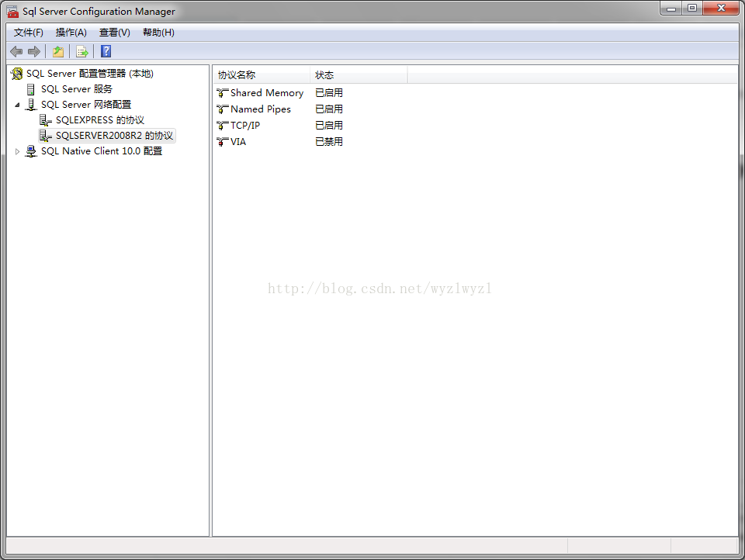Open the Help question mark icon
This screenshot has width=745, height=560.
click(x=106, y=51)
